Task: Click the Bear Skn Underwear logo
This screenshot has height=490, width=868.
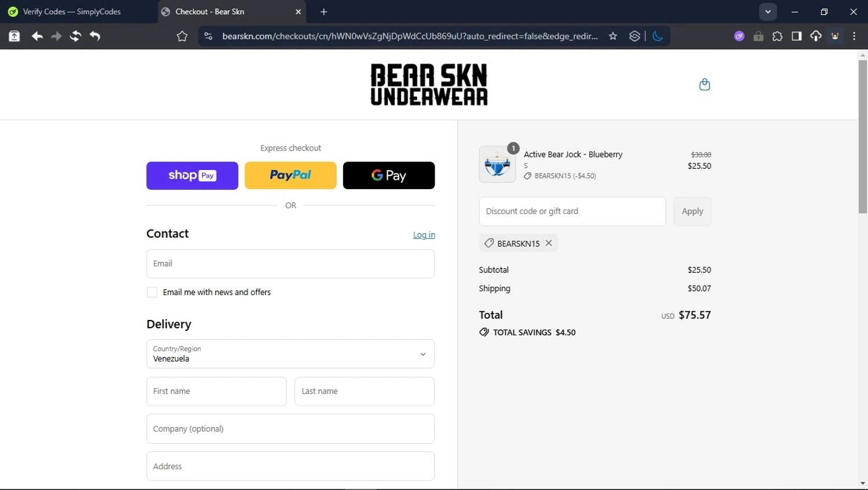Action: coord(429,84)
